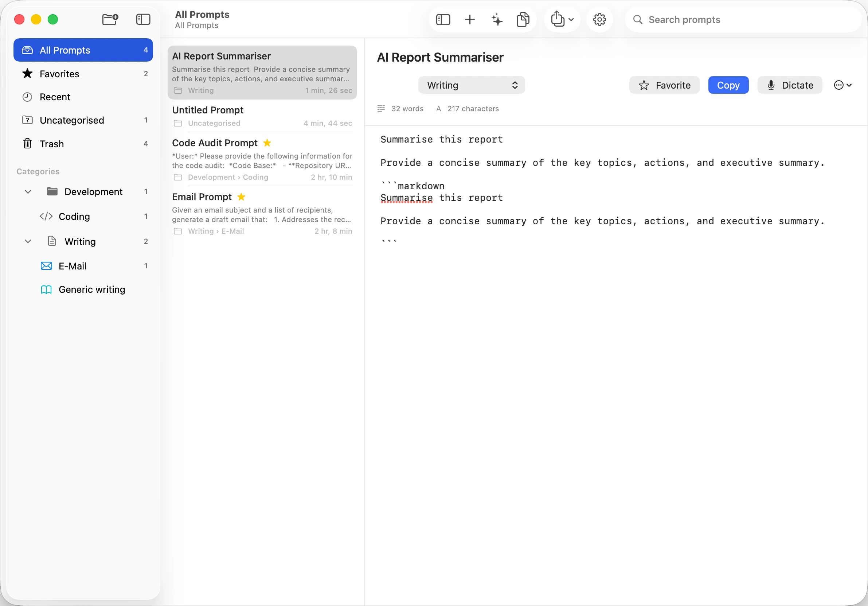Image resolution: width=868 pixels, height=606 pixels.
Task: Add a new prompt with plus icon
Action: click(x=470, y=19)
